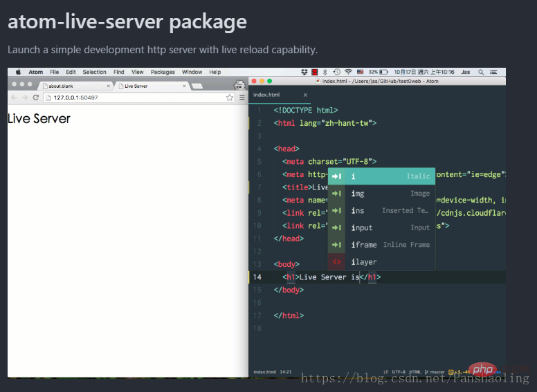
Task: Open the Packages menu
Action: coord(163,72)
